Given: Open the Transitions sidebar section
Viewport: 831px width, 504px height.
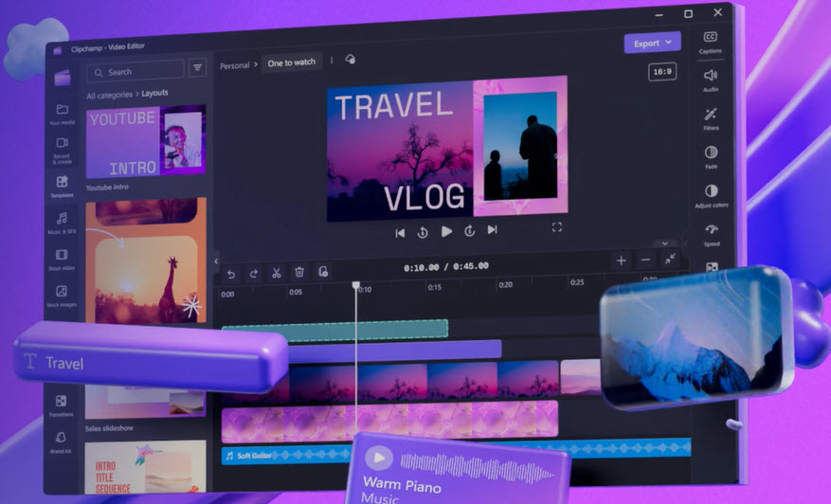Looking at the screenshot, I should pyautogui.click(x=62, y=405).
